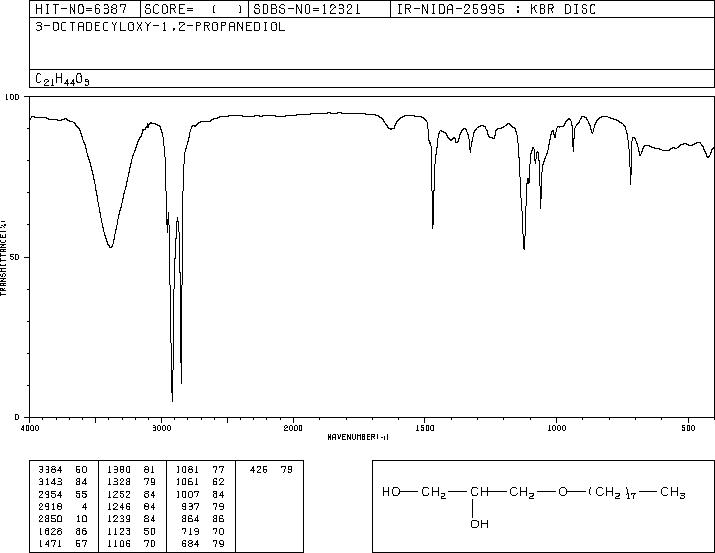
Task: Click the sharp spectrum peak near 719
Action: [631, 182]
